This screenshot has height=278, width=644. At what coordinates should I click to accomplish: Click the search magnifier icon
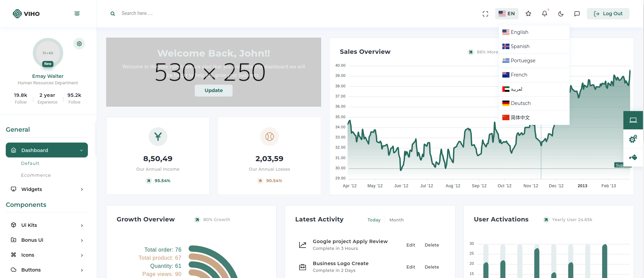coord(113,14)
